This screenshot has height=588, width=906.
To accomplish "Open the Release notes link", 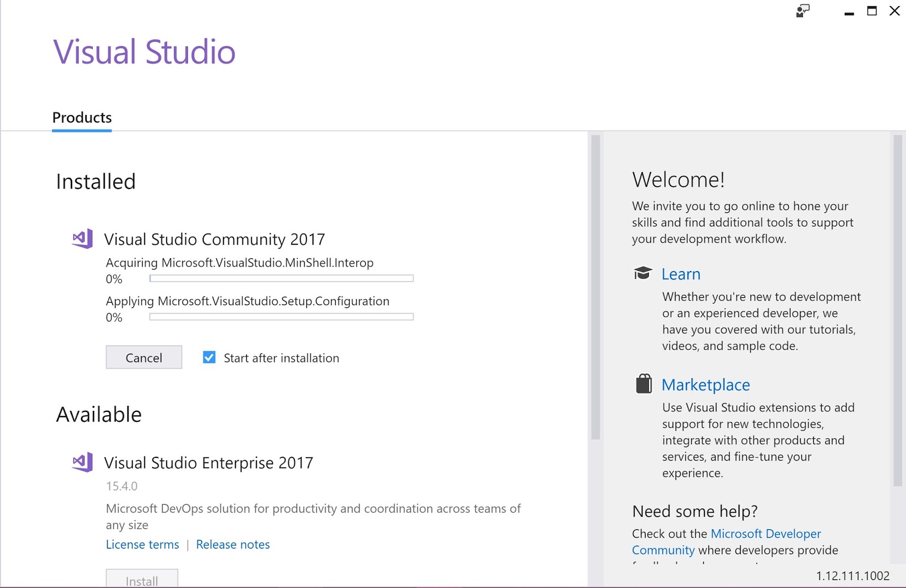I will pos(233,544).
